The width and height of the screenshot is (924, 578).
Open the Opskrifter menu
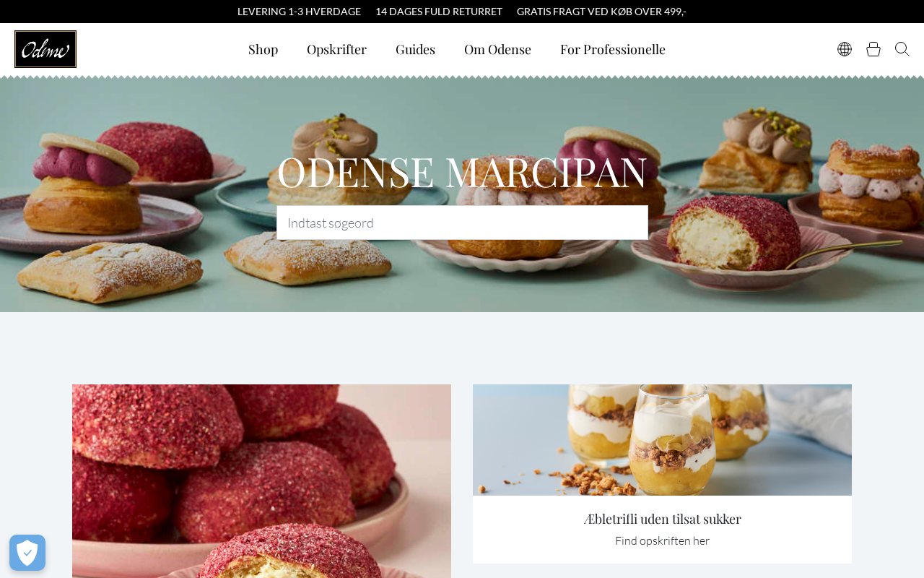[336, 49]
